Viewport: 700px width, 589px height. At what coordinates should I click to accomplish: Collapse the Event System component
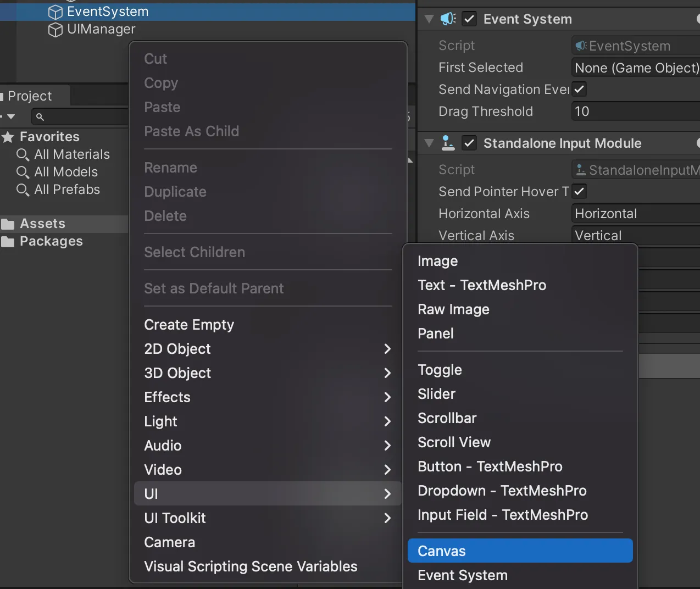429,18
